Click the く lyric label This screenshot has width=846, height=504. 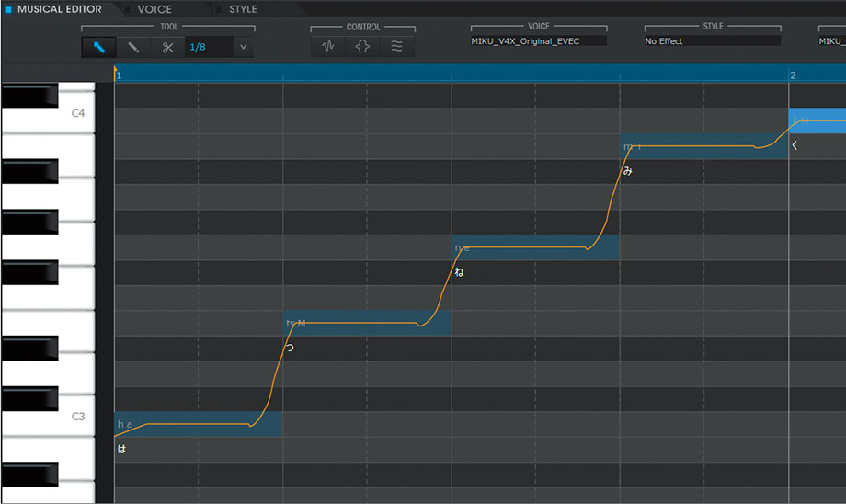point(795,145)
